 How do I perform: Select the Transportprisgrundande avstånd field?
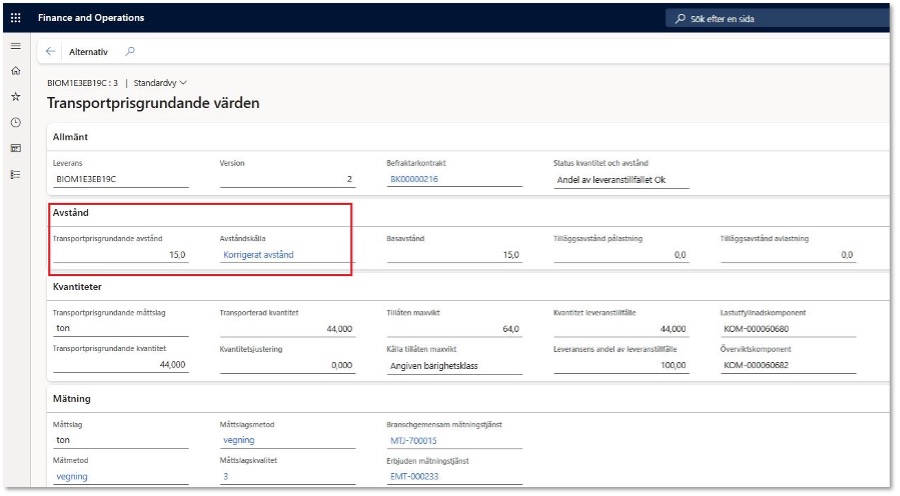[x=120, y=255]
